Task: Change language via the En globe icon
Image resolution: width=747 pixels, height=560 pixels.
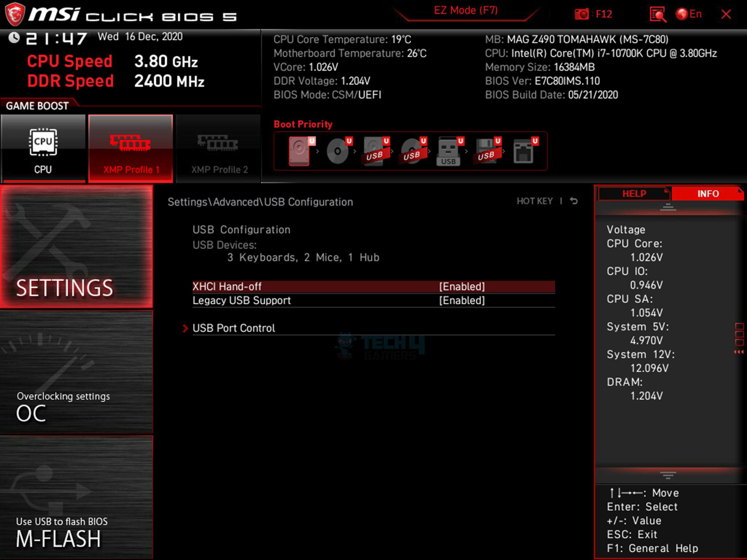Action: pos(689,14)
